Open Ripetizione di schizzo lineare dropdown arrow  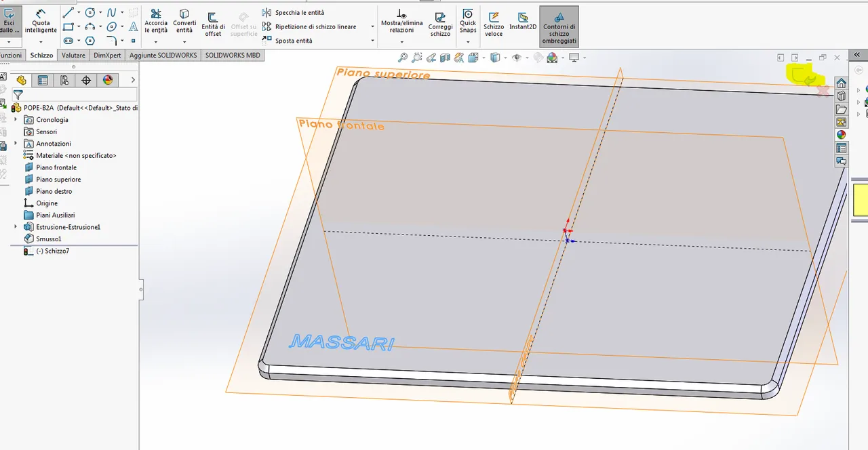point(372,27)
